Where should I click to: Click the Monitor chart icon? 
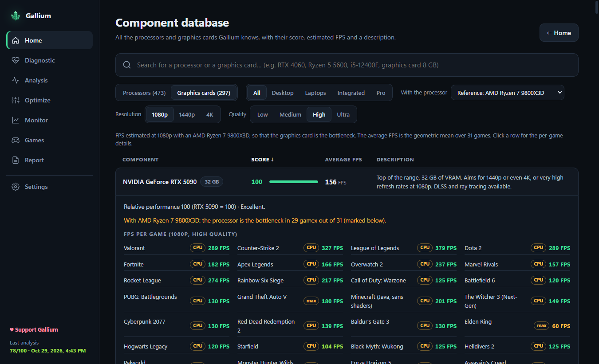pos(16,120)
